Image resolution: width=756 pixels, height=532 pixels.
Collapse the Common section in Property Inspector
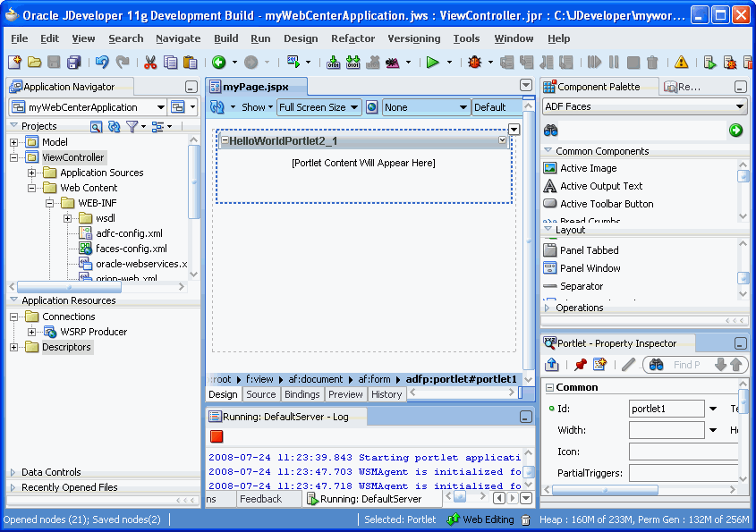(549, 387)
